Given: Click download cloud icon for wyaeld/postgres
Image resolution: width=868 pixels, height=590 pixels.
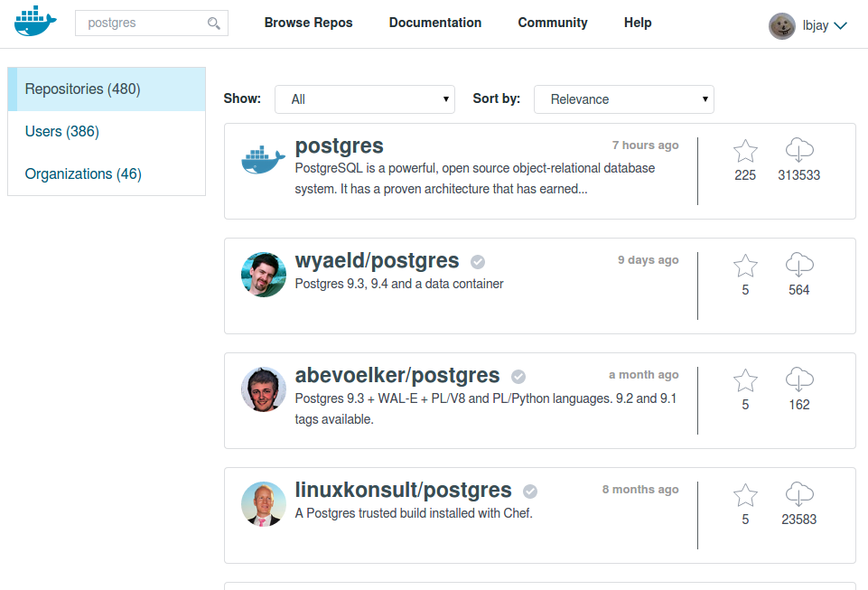Looking at the screenshot, I should pyautogui.click(x=799, y=264).
